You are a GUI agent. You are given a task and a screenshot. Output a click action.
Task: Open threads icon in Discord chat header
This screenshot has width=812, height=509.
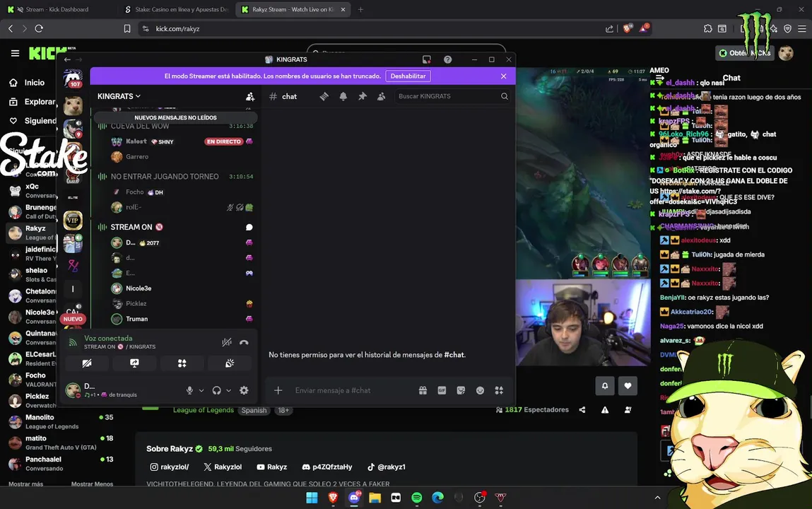coord(324,96)
